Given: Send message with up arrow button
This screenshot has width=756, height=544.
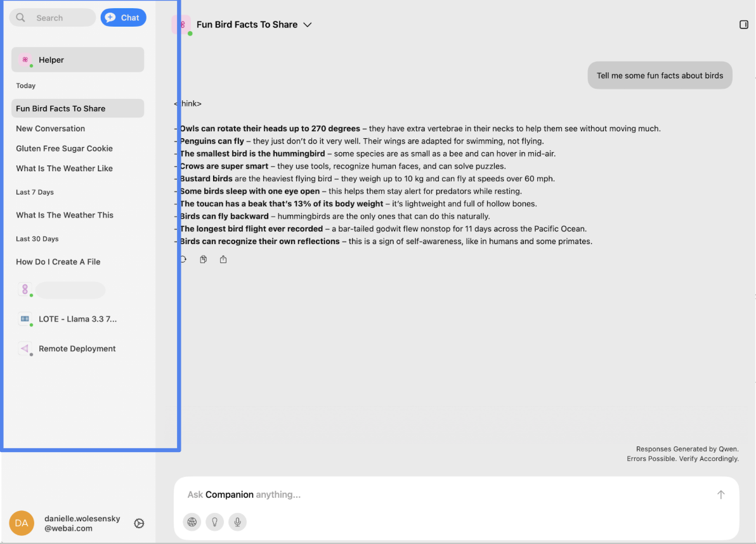Looking at the screenshot, I should point(720,495).
